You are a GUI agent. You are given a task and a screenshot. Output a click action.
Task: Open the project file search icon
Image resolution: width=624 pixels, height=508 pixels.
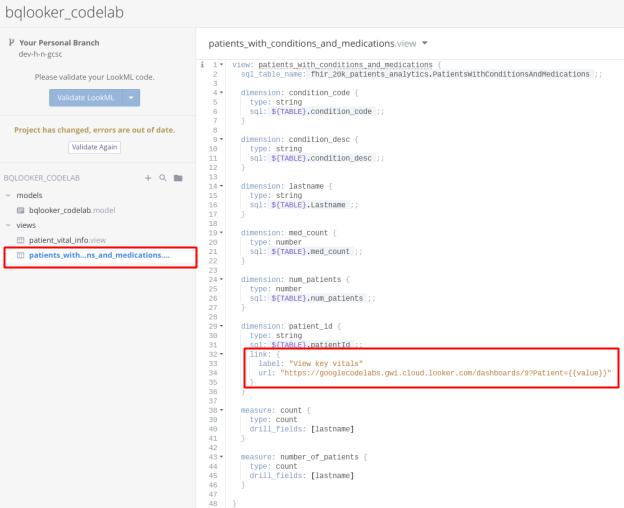coord(162,177)
